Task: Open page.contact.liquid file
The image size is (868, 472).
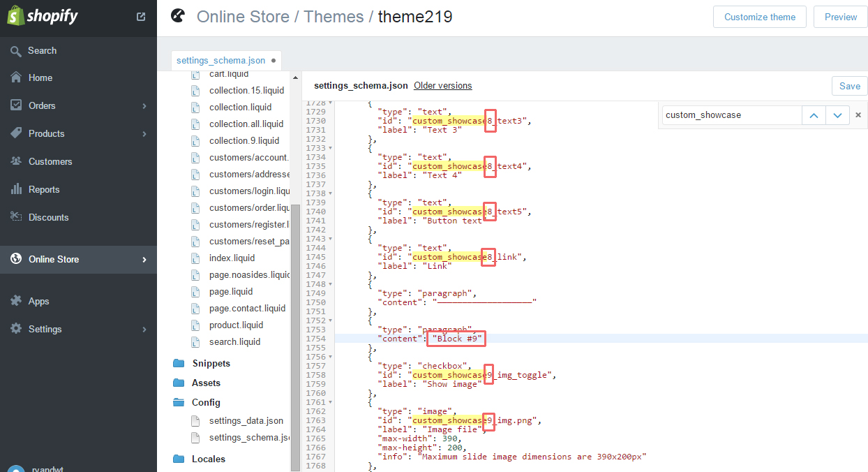Action: (x=247, y=308)
